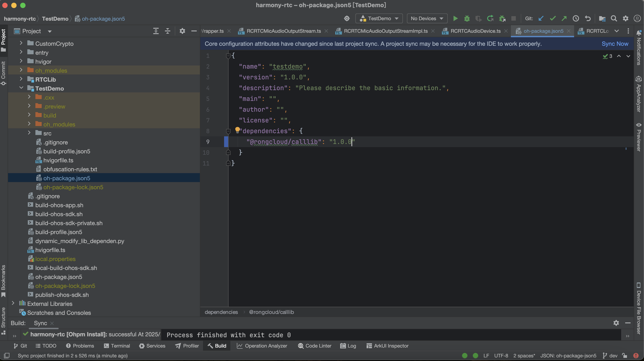Open ArkUI Inspector tool tab
Screen dimensions: 644x361
(387, 346)
